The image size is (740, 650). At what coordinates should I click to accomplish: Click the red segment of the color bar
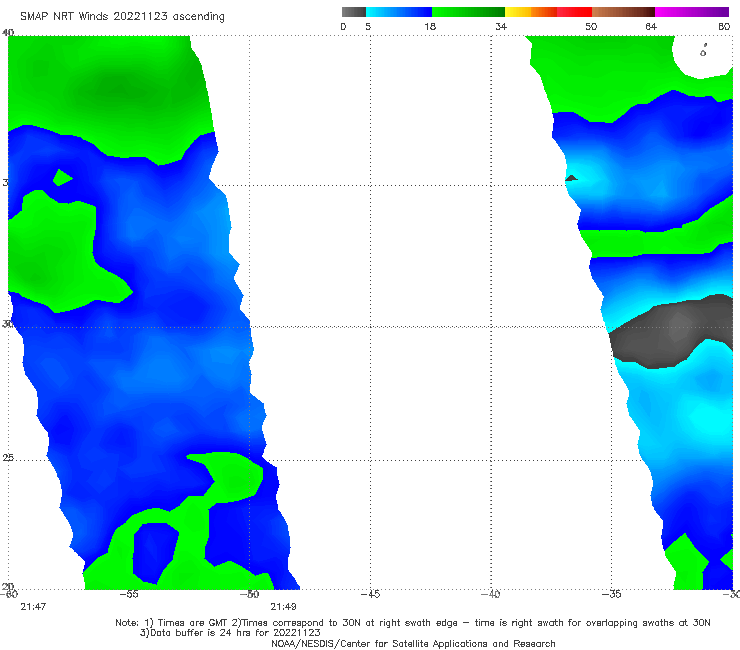coord(574,12)
